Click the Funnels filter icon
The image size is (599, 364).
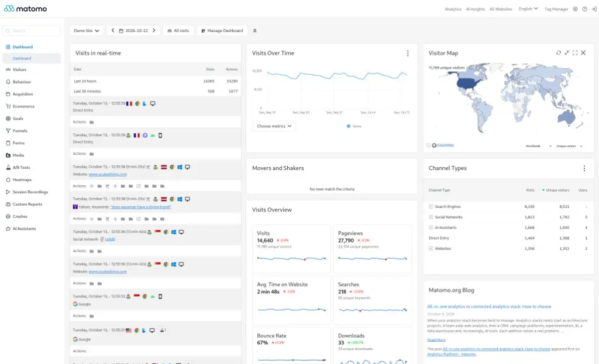8,130
